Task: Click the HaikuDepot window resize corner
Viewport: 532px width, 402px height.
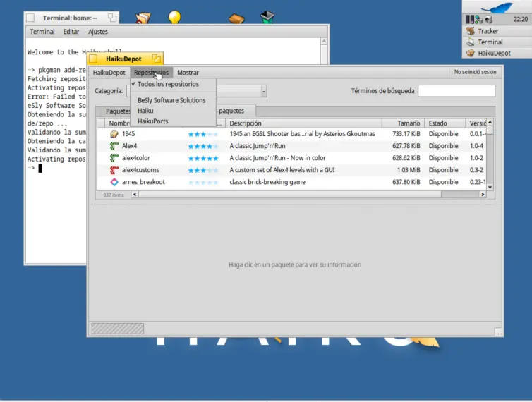Action: [x=498, y=332]
